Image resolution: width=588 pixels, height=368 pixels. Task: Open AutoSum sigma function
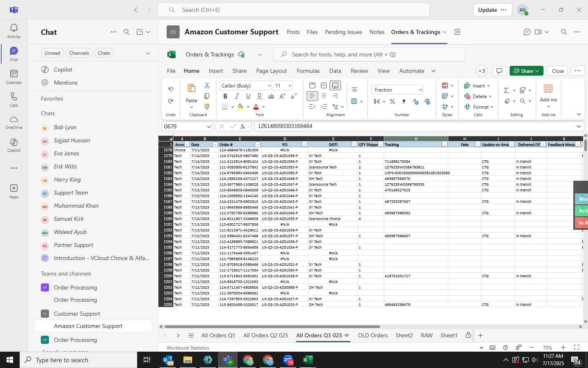point(506,90)
